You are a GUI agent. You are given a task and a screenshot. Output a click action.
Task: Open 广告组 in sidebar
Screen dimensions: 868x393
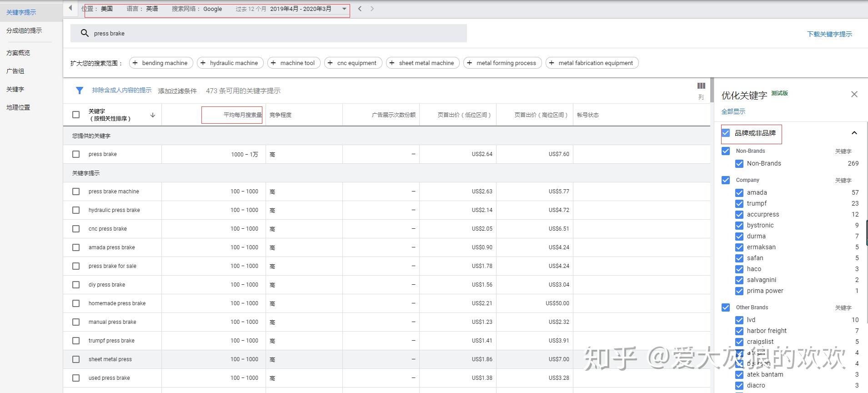click(15, 71)
